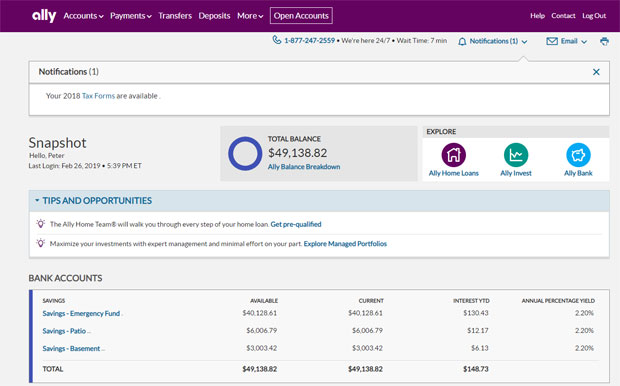
Task: Click the phone icon next to 1-877-247-2559
Action: tap(276, 40)
